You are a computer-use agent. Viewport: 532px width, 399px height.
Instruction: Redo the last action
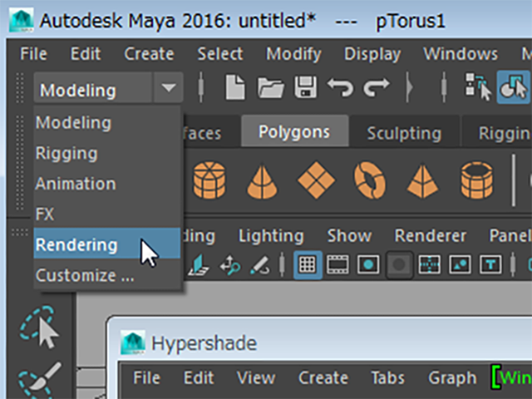pos(377,87)
